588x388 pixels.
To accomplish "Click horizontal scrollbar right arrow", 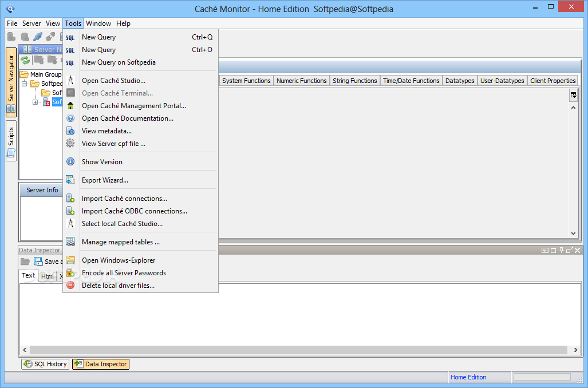I will tap(575, 350).
